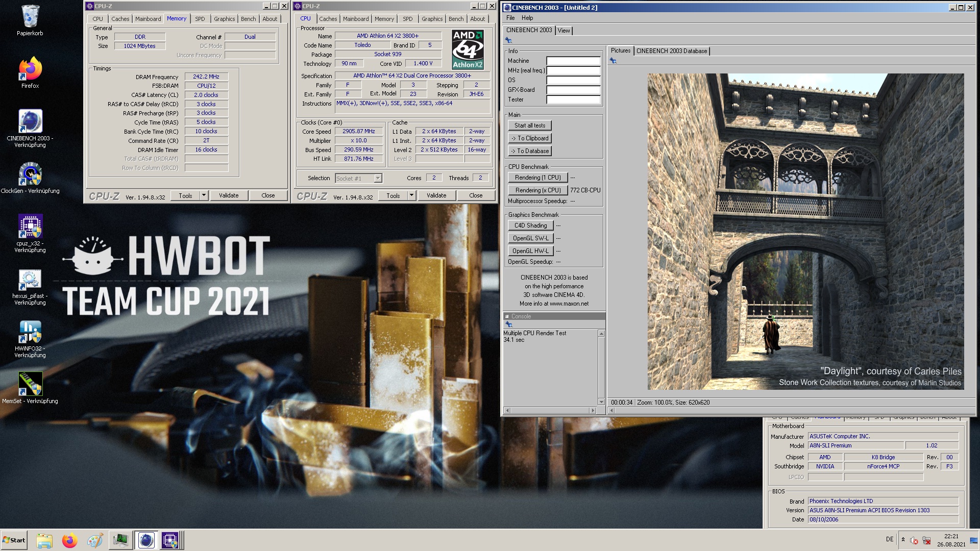Click into the Tester info field
Screen dimensions: 980x551
(x=573, y=99)
